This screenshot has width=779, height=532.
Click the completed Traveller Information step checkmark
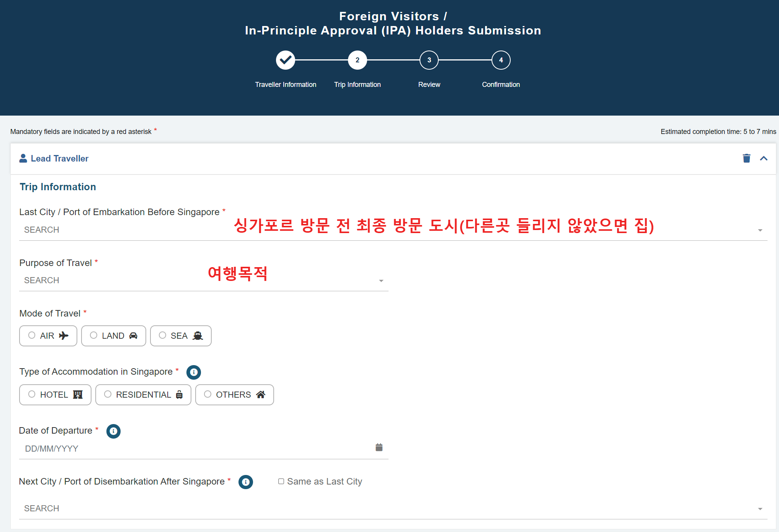pos(286,60)
